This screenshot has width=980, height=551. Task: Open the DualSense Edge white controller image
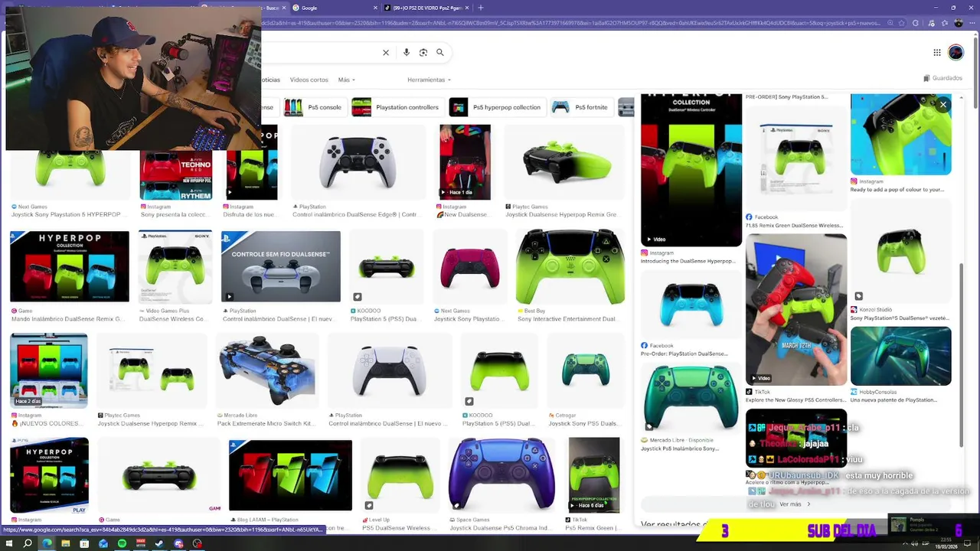[x=358, y=162]
